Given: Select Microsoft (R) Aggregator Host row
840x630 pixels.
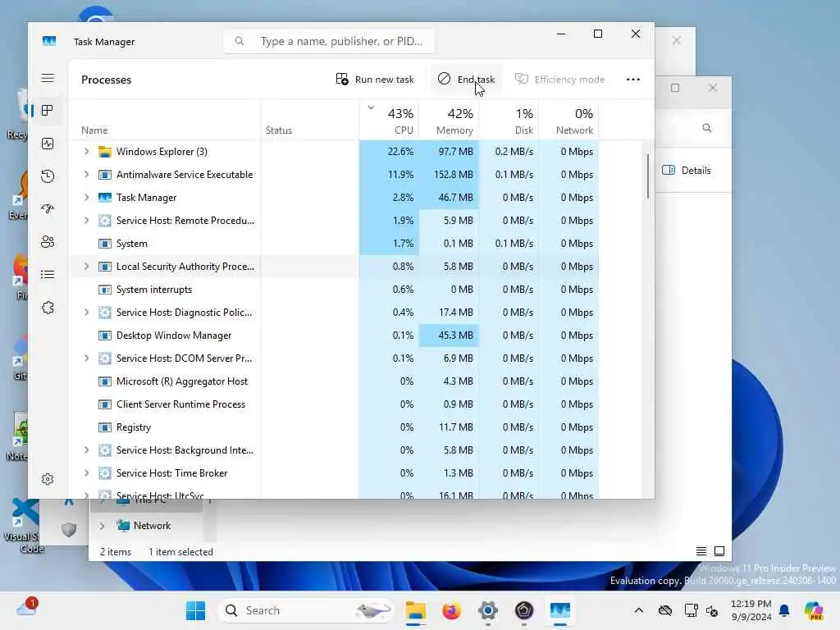Looking at the screenshot, I should click(335, 381).
